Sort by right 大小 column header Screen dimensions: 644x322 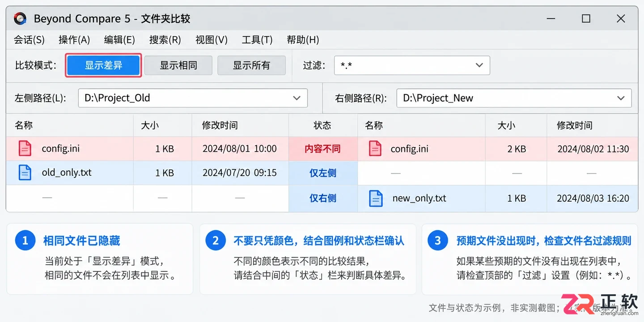pyautogui.click(x=507, y=125)
